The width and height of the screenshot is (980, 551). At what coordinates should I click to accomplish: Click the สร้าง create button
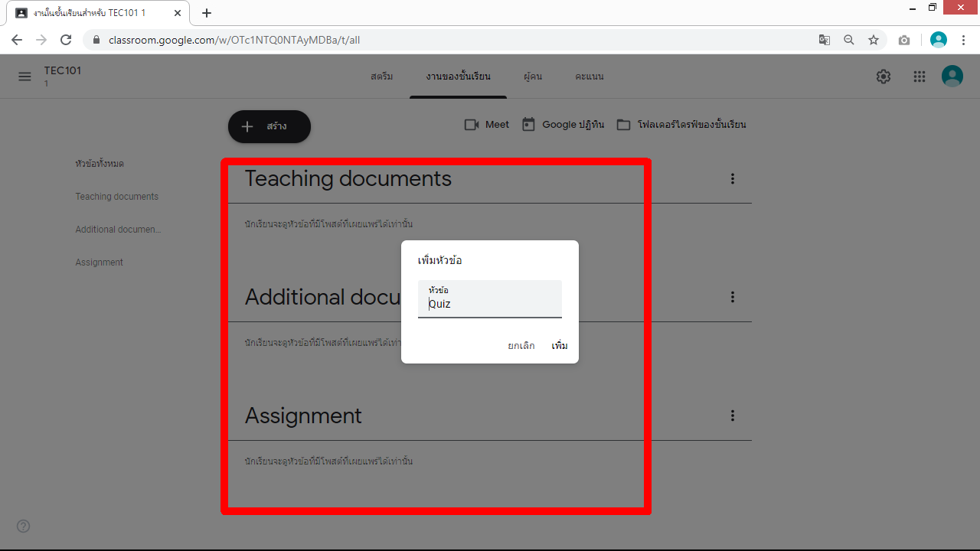coord(269,127)
